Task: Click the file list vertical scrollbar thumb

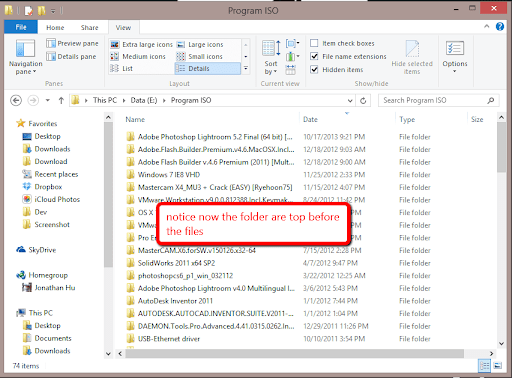Action: pos(501,147)
